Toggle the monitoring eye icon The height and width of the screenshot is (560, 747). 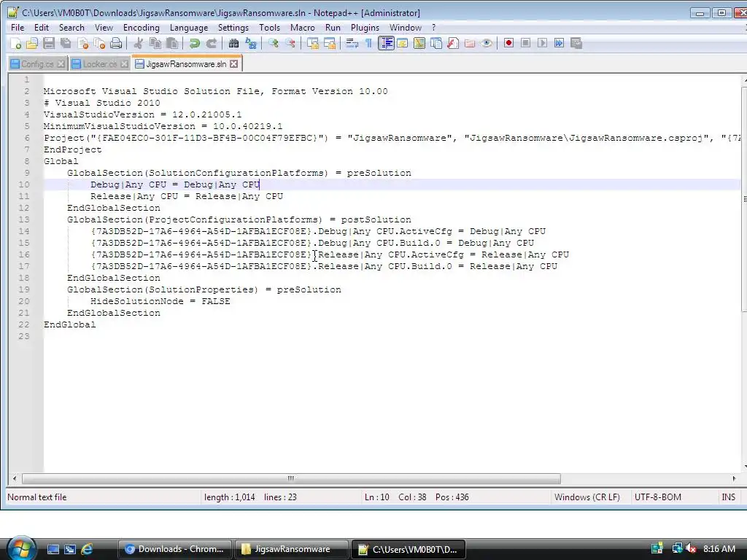[487, 44]
